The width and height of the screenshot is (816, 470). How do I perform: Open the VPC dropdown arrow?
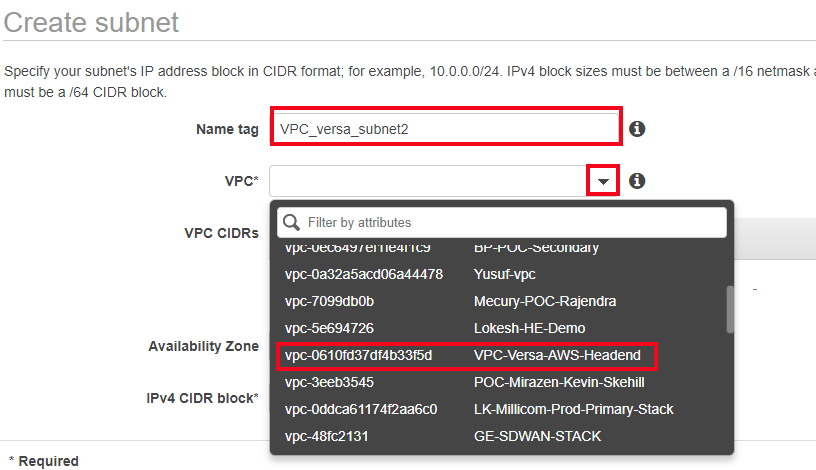pos(603,181)
